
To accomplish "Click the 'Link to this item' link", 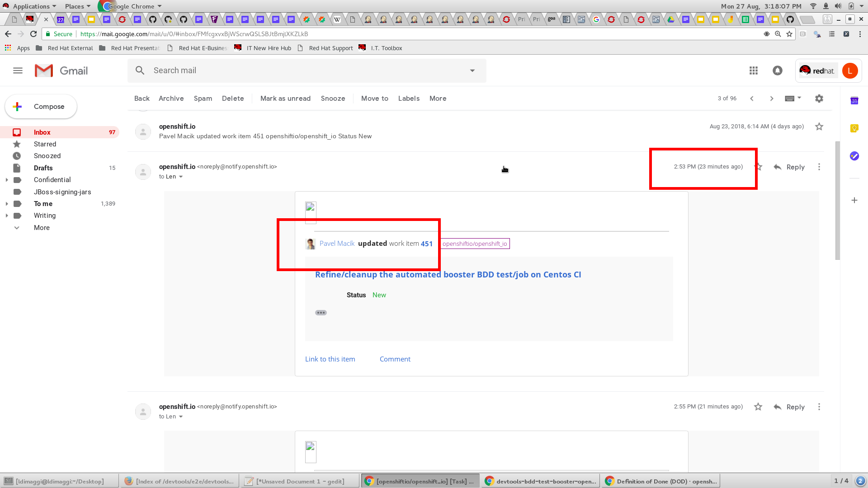I will click(330, 359).
